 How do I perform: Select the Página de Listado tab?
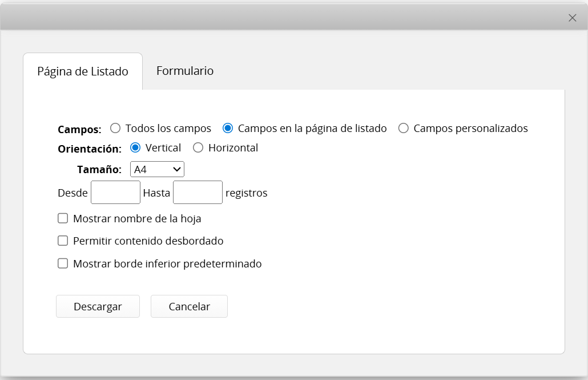[83, 71]
